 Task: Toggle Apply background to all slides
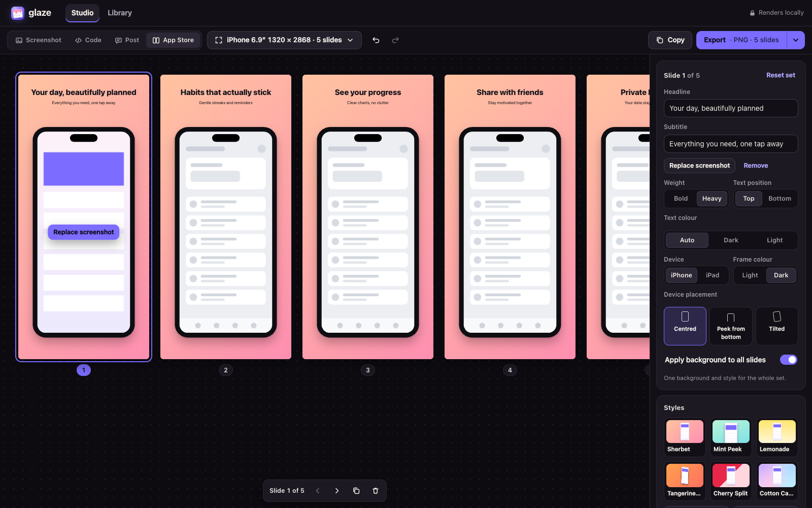click(789, 360)
